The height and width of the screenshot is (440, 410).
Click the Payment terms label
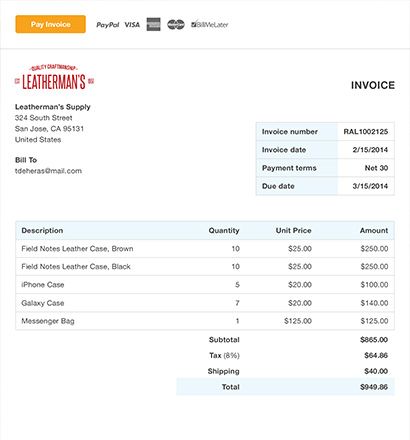pos(289,168)
